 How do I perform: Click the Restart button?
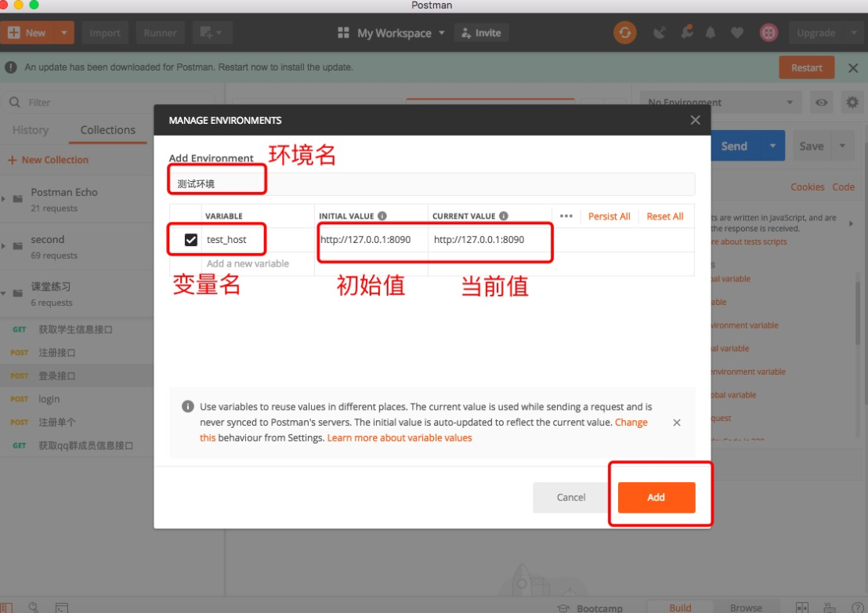tap(806, 67)
